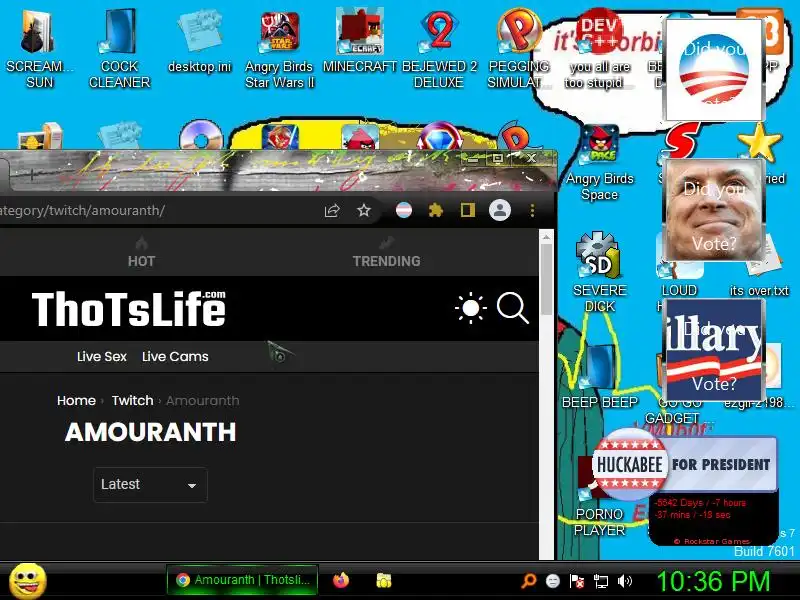Click the round face tray icon
The width and height of the screenshot is (800, 600).
(553, 581)
